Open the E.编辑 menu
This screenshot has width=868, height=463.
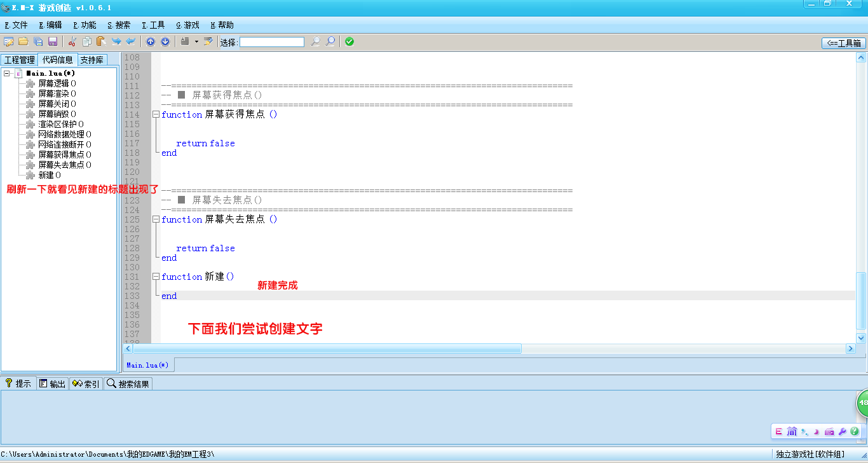(x=50, y=25)
